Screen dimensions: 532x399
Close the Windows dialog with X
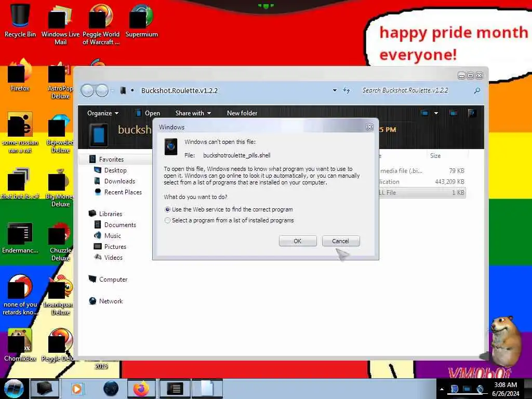point(369,127)
